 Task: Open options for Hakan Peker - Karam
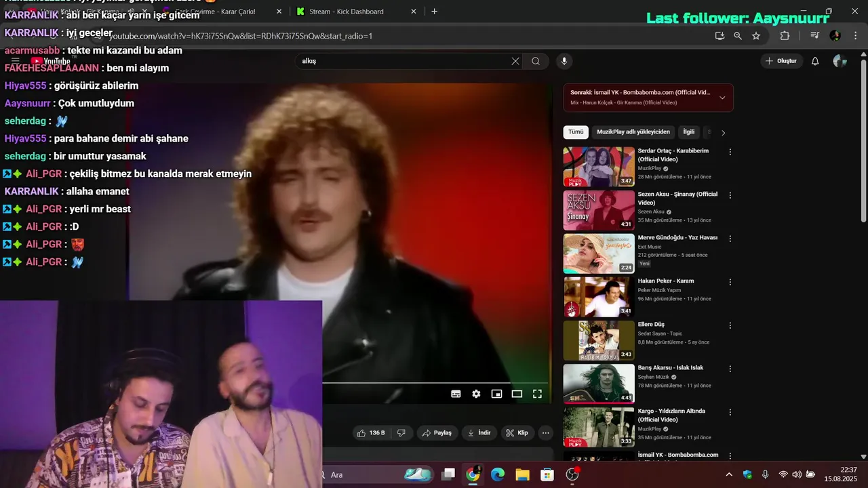730,282
